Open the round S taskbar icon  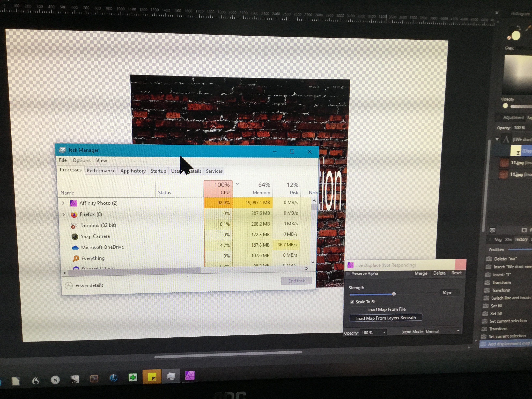[x=55, y=380]
